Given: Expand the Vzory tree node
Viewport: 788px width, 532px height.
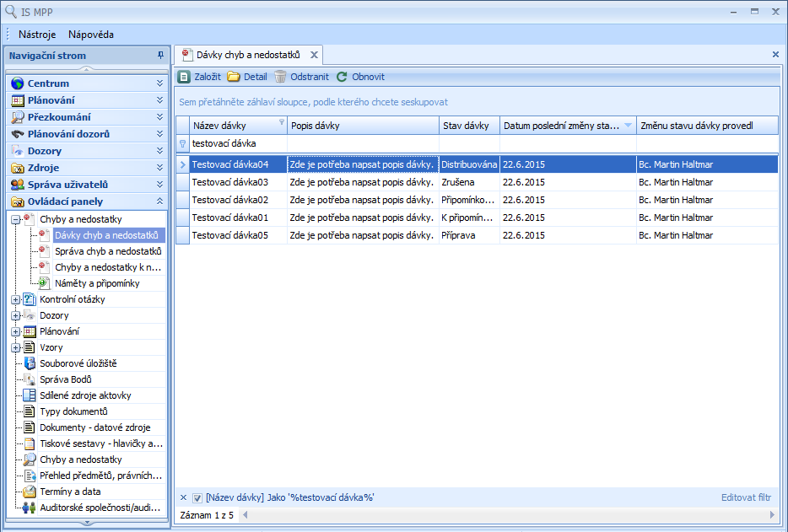Looking at the screenshot, I should tap(15, 347).
